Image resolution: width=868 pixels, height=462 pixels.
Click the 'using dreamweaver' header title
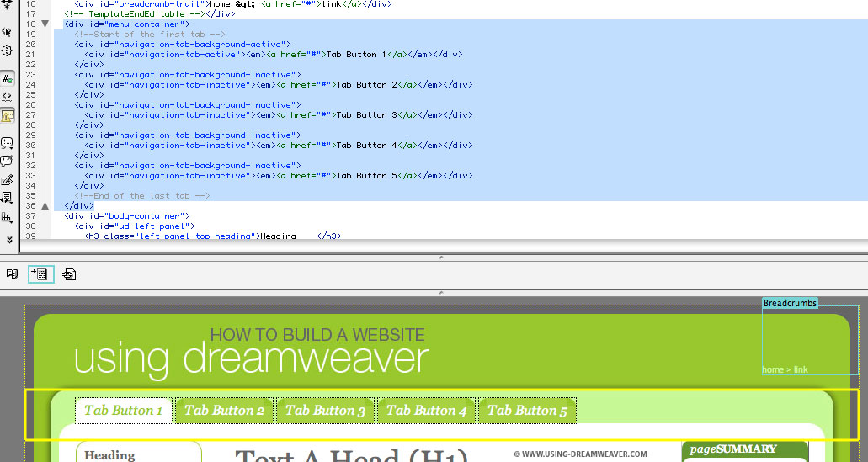pos(252,359)
